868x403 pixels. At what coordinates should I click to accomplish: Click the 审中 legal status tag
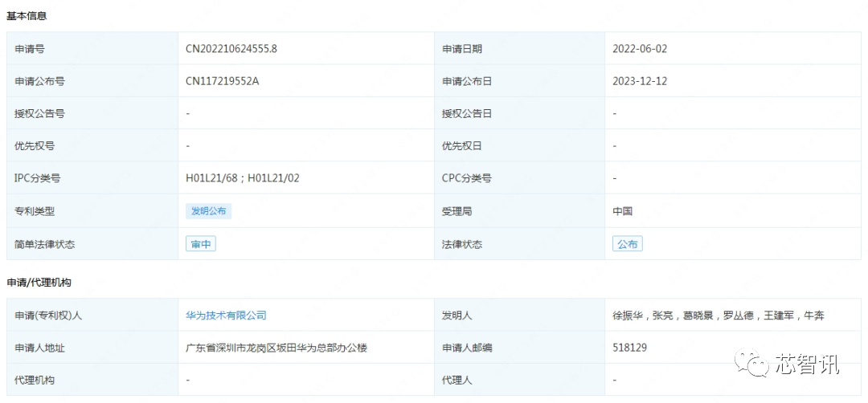(200, 244)
